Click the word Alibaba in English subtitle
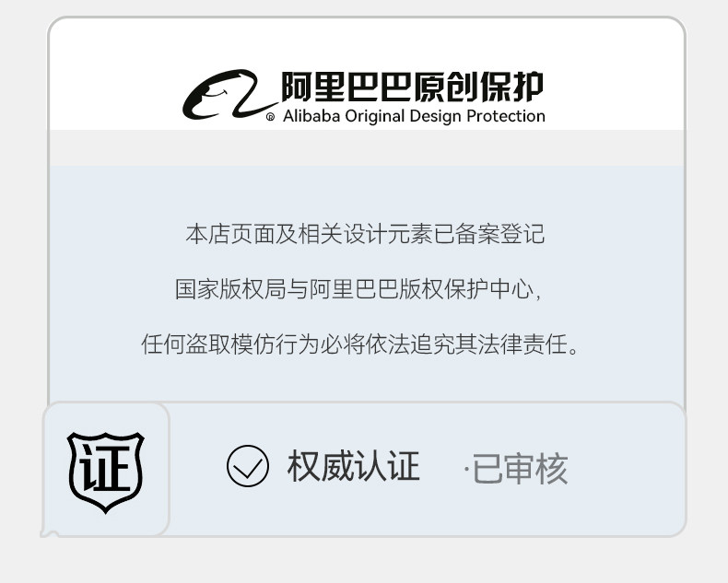The width and height of the screenshot is (728, 583). [x=311, y=116]
